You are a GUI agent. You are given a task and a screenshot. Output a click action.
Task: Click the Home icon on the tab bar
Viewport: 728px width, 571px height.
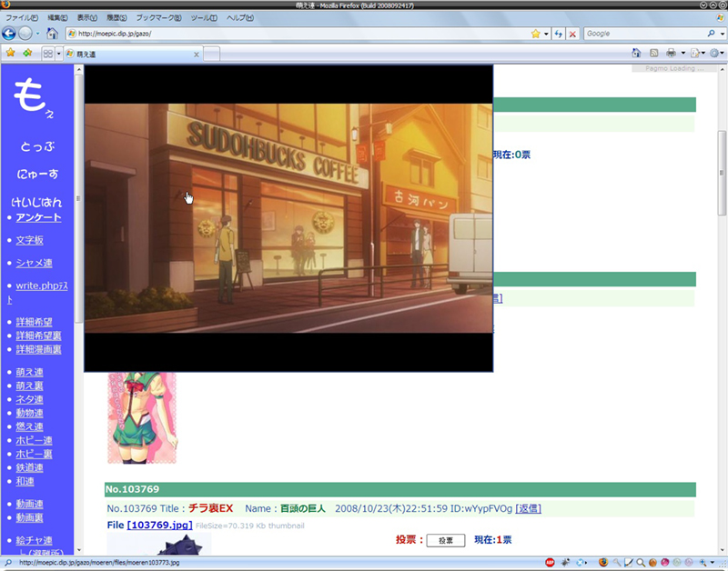pyautogui.click(x=636, y=53)
